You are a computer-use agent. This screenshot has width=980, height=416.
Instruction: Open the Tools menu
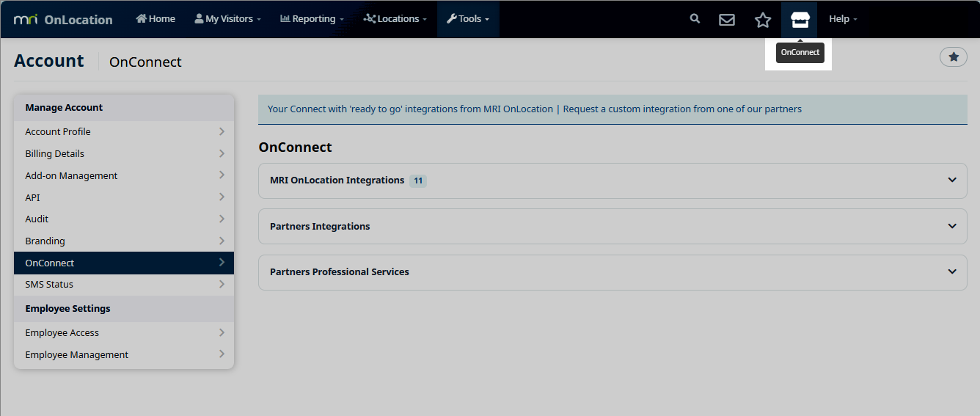pyautogui.click(x=468, y=19)
